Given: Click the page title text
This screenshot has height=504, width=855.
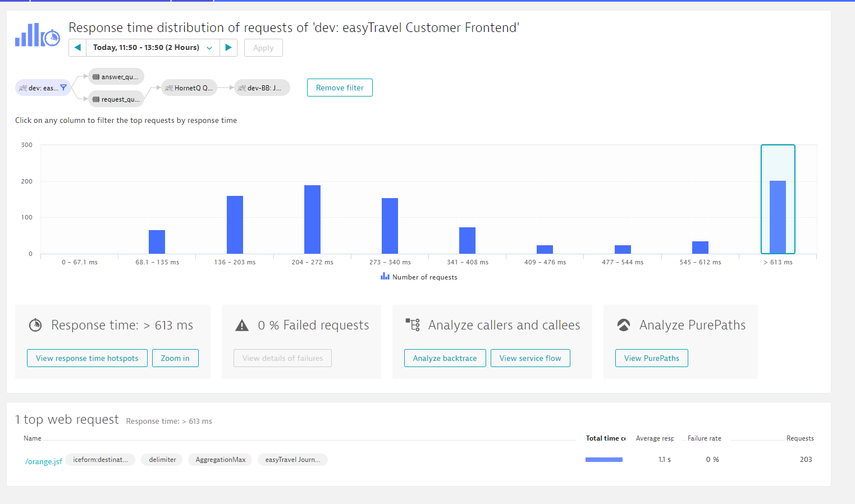Looking at the screenshot, I should pos(294,28).
